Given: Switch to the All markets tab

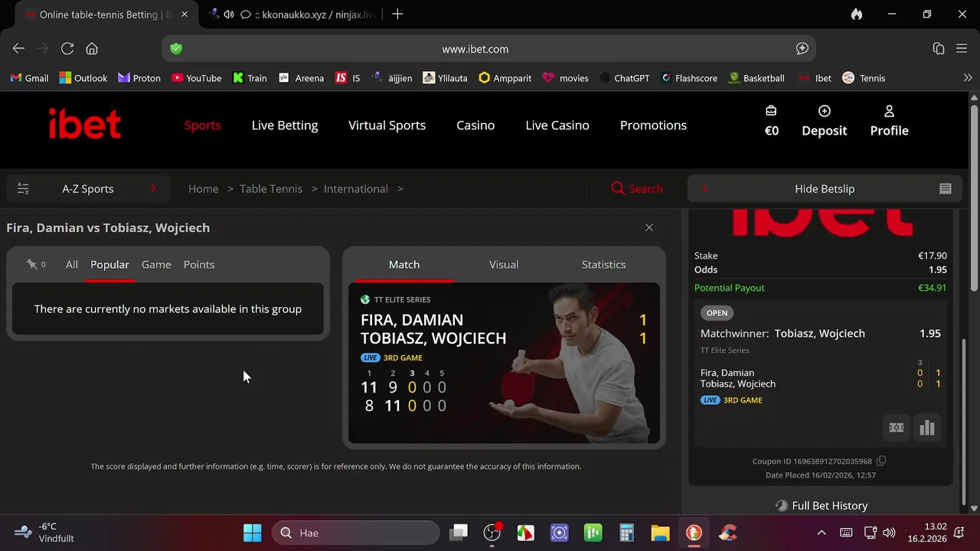Looking at the screenshot, I should coord(71,265).
